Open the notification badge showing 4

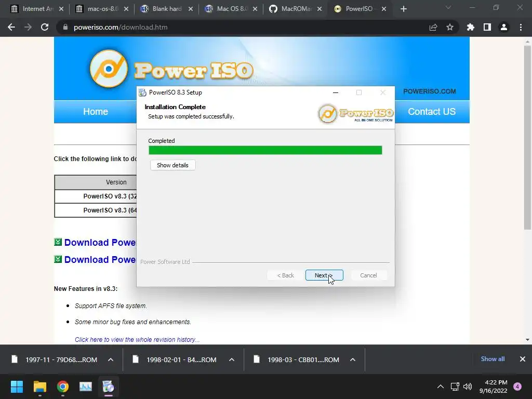(x=517, y=387)
